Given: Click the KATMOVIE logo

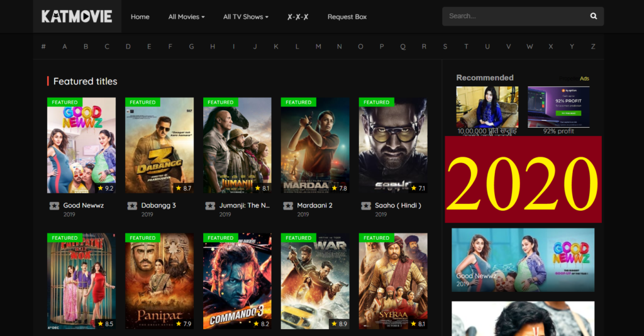Looking at the screenshot, I should coord(77,16).
